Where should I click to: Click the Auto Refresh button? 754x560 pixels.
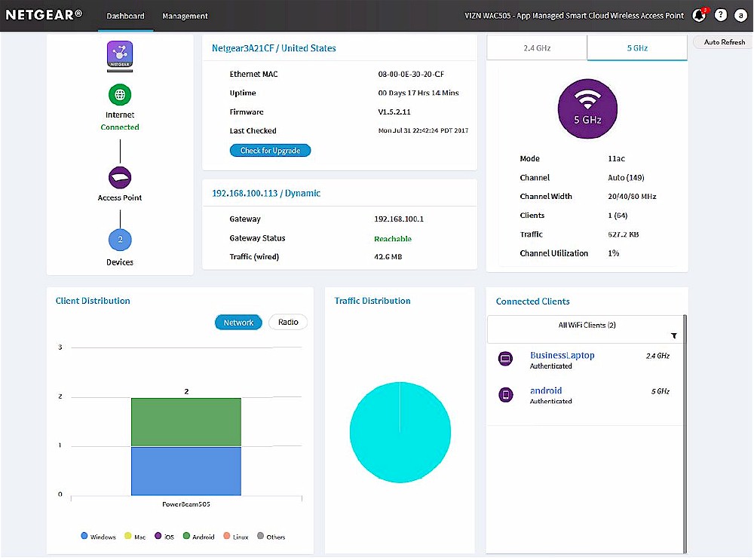724,41
